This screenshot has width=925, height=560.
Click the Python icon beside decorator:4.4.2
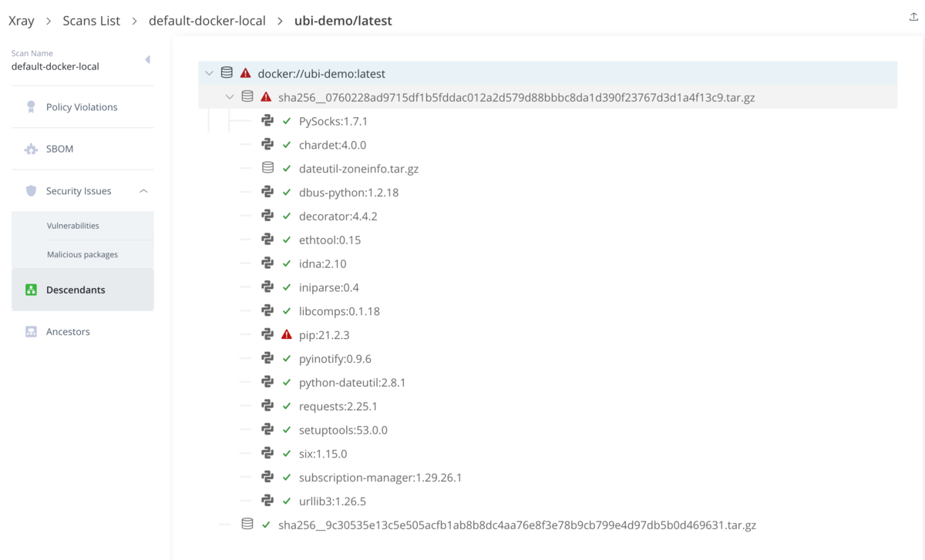point(267,216)
